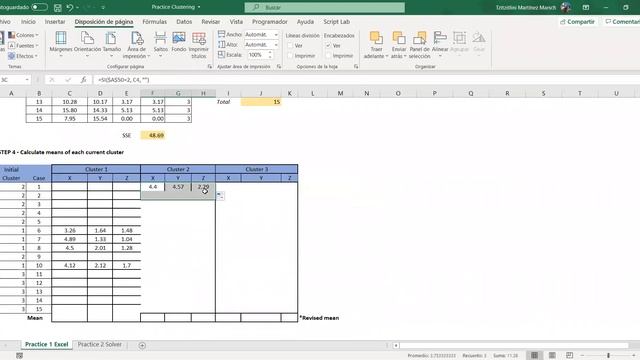Screen dimensions: 640x360
Task: Open the Colores theme dropdown
Action: pos(24,35)
